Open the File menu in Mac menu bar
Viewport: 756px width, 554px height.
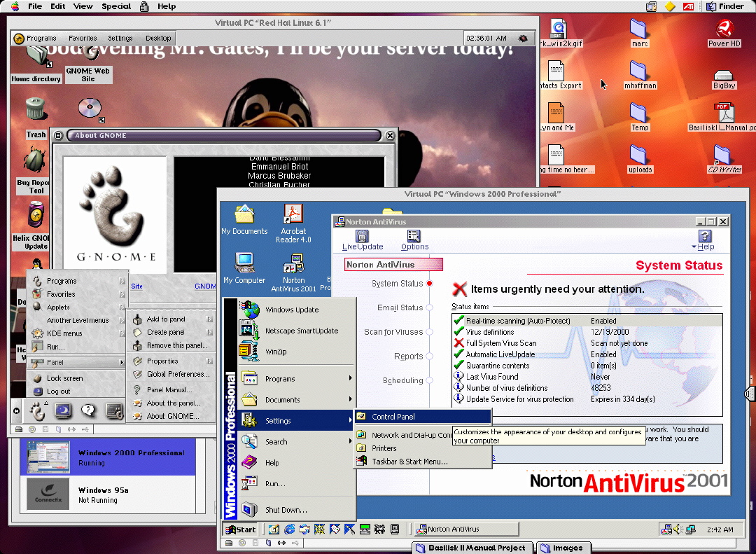35,6
